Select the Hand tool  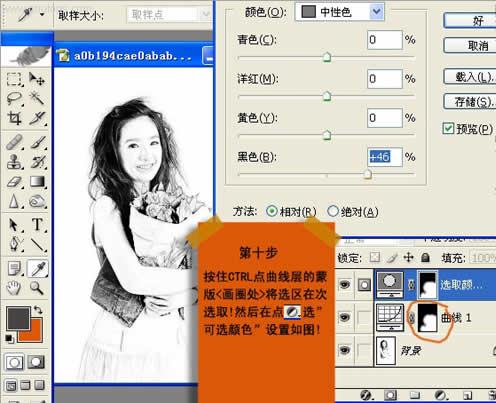(x=14, y=287)
